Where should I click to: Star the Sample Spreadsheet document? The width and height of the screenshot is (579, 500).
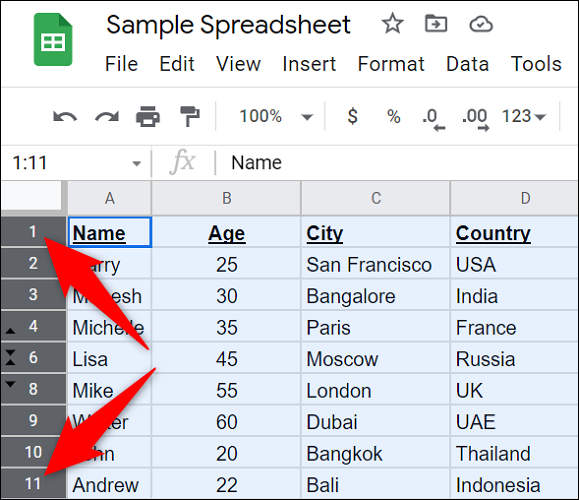pyautogui.click(x=392, y=24)
